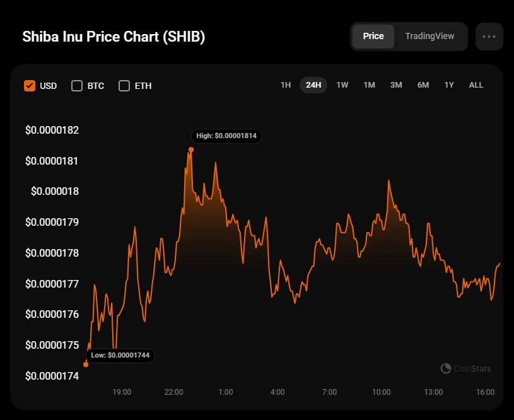Click the Low: $0.00001744 label

[x=120, y=356]
